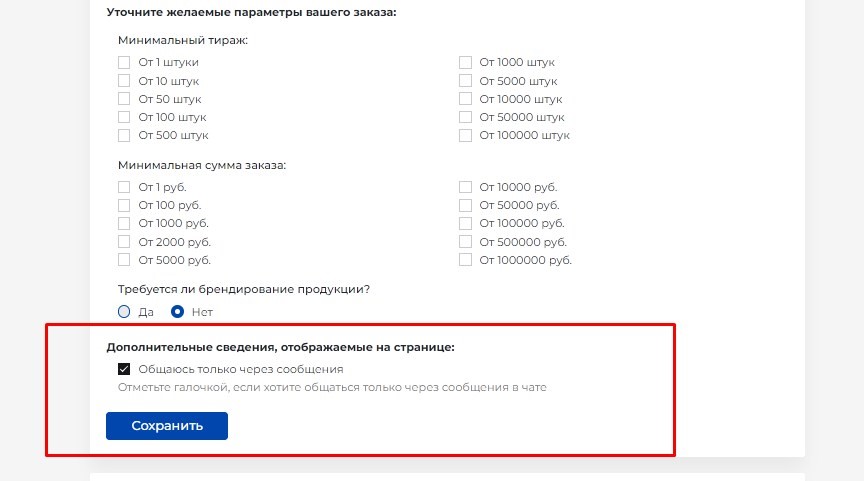Enable the 'От 100000 штук' checkbox

[x=465, y=135]
